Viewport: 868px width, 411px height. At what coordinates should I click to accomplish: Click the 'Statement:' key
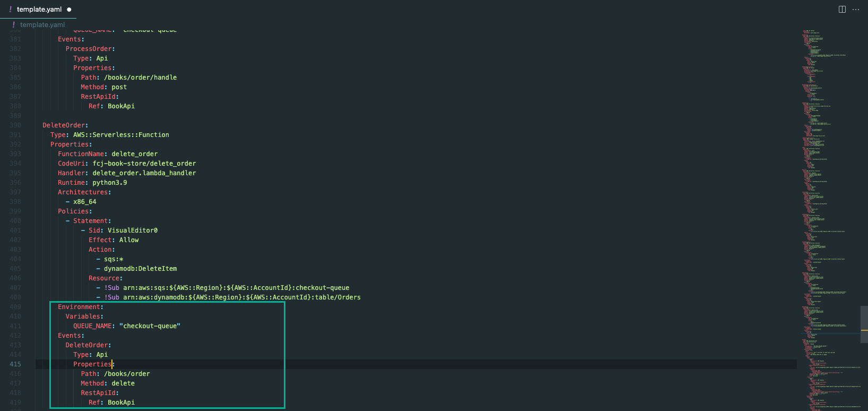point(92,221)
